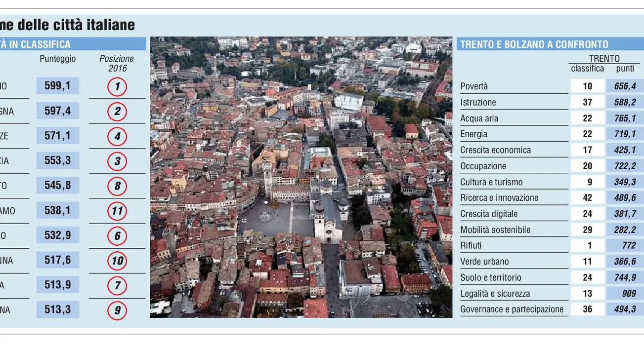Viewport: 644px width, 344px height.
Task: Select the 'Povertà' row label
Action: pos(474,86)
